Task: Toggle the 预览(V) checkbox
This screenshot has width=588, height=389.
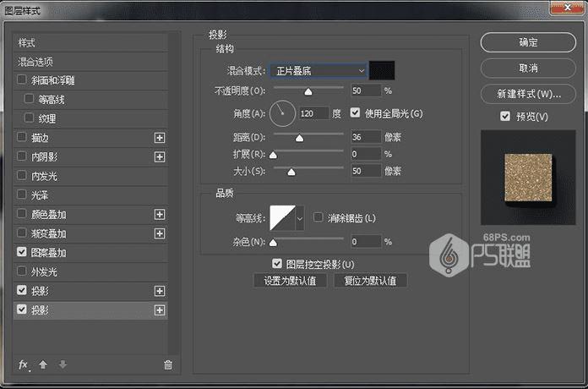Action: [x=505, y=116]
